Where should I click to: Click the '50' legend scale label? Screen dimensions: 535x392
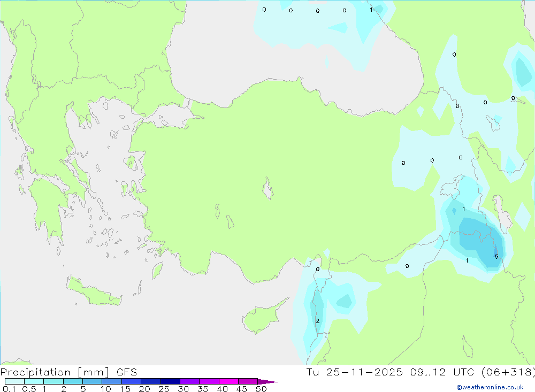[x=262, y=389]
